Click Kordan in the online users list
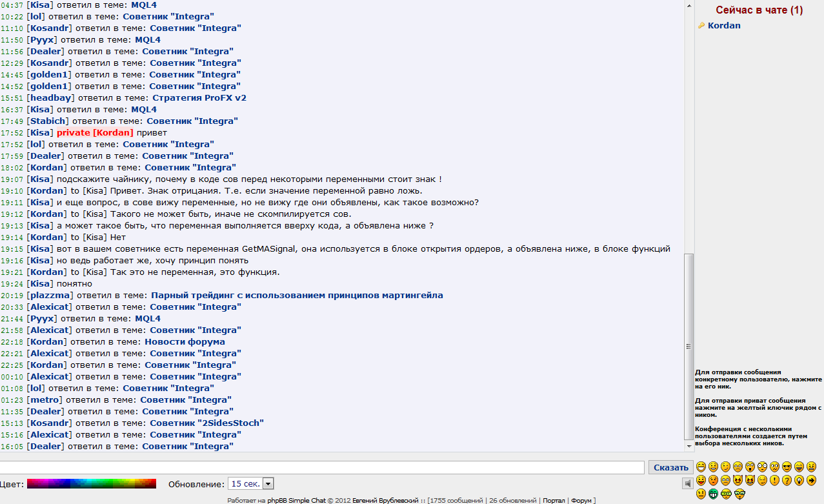 [x=724, y=26]
